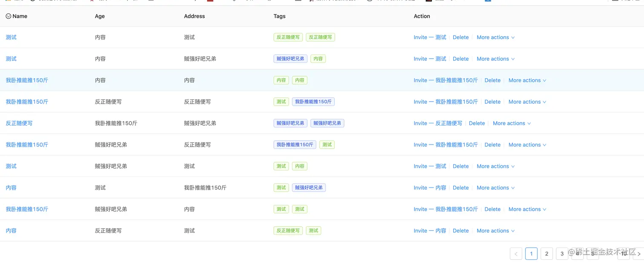The width and height of the screenshot is (644, 264).
Task: Expand More actions in the first table row
Action: [495, 37]
